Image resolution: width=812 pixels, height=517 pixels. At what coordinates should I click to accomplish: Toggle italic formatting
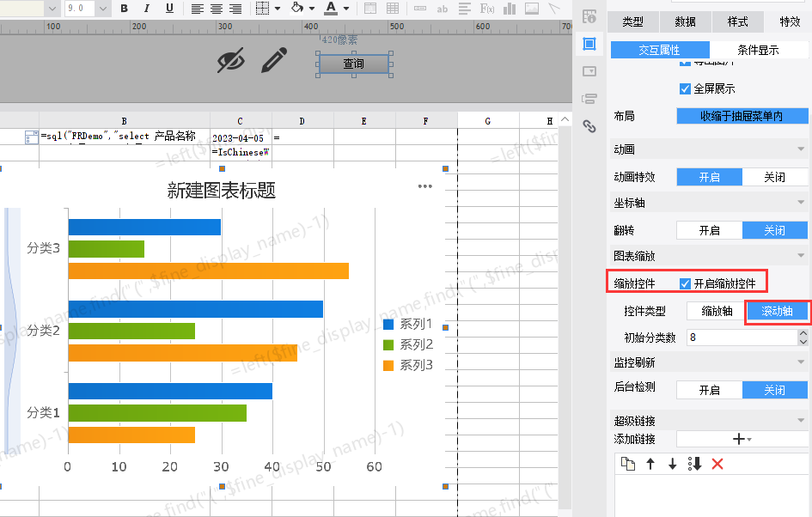pos(147,9)
